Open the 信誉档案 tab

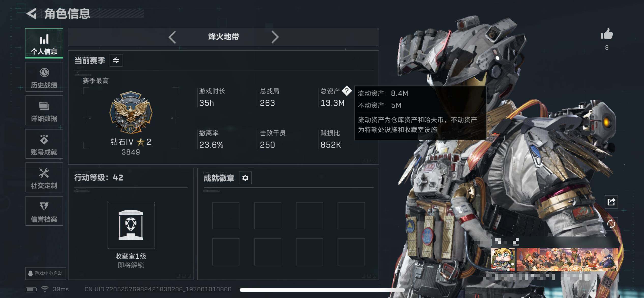(x=44, y=211)
